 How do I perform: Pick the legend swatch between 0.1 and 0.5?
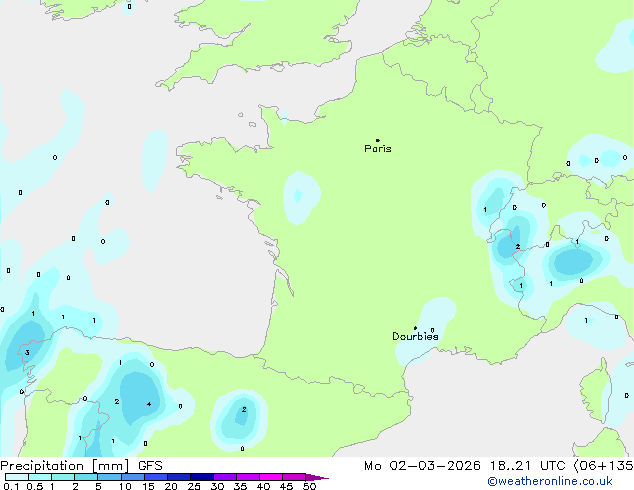(17, 477)
